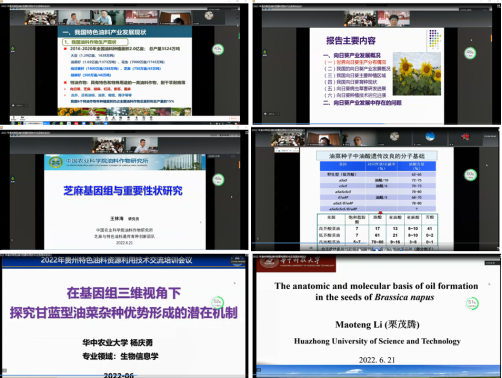Screen dimensions: 502x378
Task: Click the 51% indicator on Brassica napus slide
Action: (x=472, y=303)
